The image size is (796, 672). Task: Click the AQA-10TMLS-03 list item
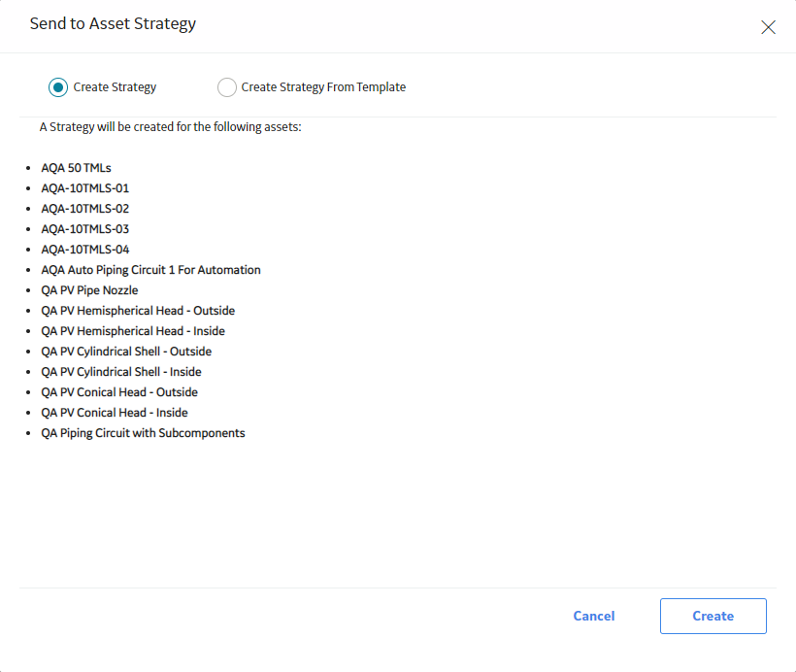(x=85, y=228)
